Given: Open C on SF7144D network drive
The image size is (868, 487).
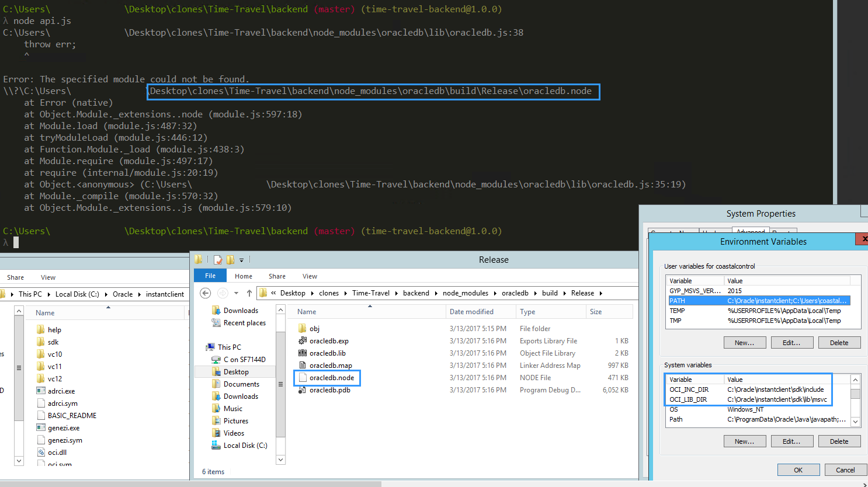Looking at the screenshot, I should [244, 360].
